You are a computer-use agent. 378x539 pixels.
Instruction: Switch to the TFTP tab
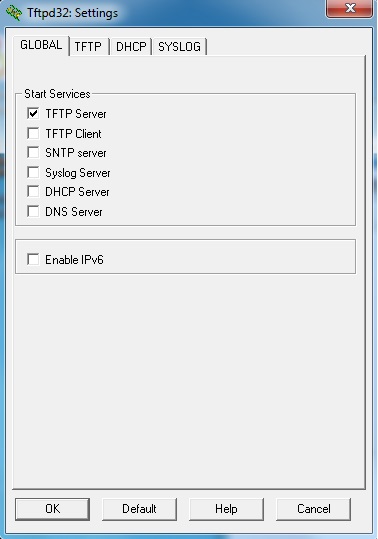[x=88, y=46]
